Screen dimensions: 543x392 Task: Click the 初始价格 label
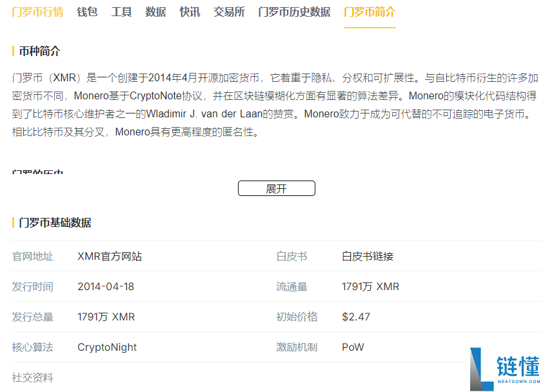click(297, 317)
